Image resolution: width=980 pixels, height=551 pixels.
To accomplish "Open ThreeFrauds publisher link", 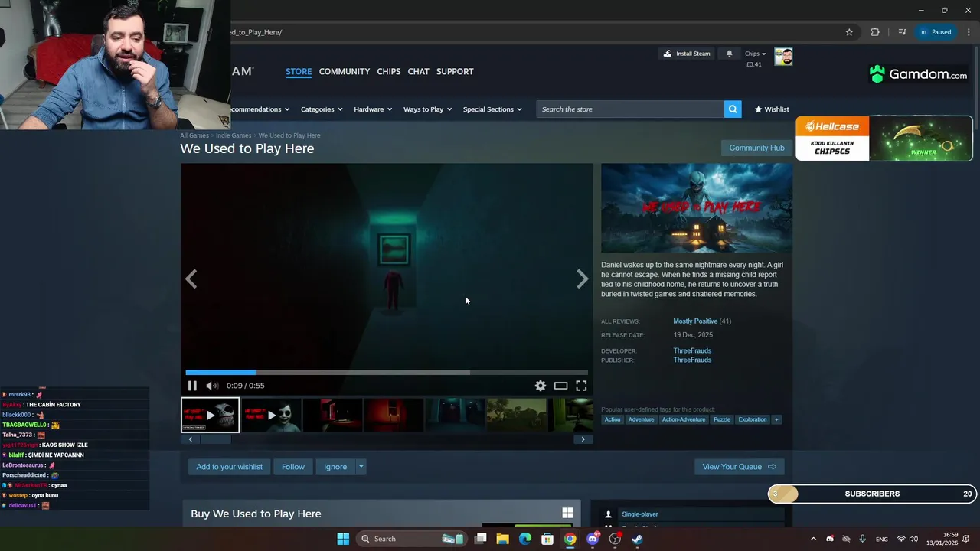I will (692, 360).
